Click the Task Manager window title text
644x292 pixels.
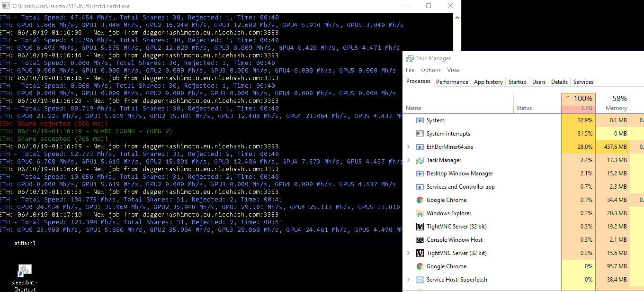[x=433, y=58]
